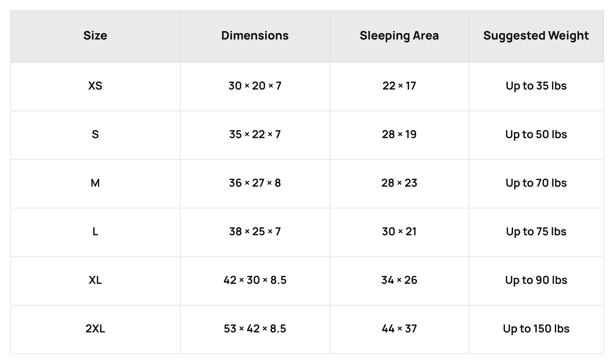This screenshot has width=614, height=364.
Task: Click the 22 × 17 sleeping area cell
Action: (399, 86)
